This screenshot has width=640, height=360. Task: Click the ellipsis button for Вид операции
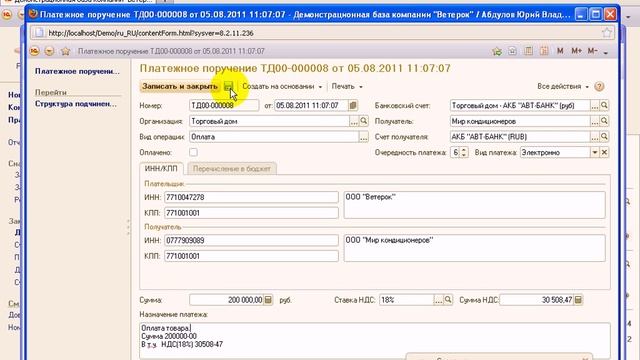pos(363,137)
